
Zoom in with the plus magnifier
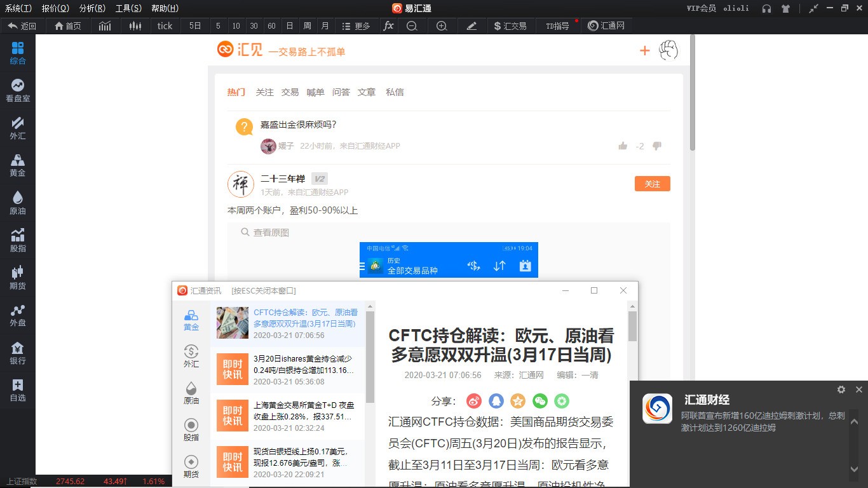[x=442, y=26]
